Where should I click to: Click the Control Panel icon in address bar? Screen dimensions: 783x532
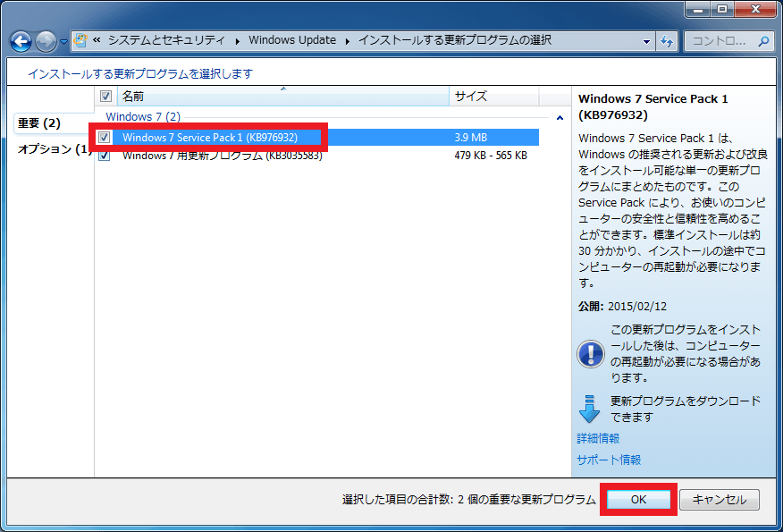[80, 40]
